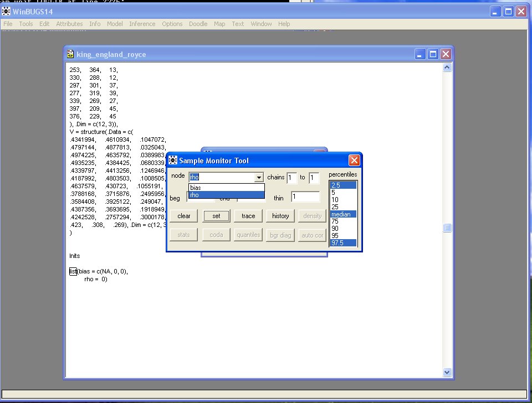
Task: Select the 75 percentile in list
Action: coord(342,221)
